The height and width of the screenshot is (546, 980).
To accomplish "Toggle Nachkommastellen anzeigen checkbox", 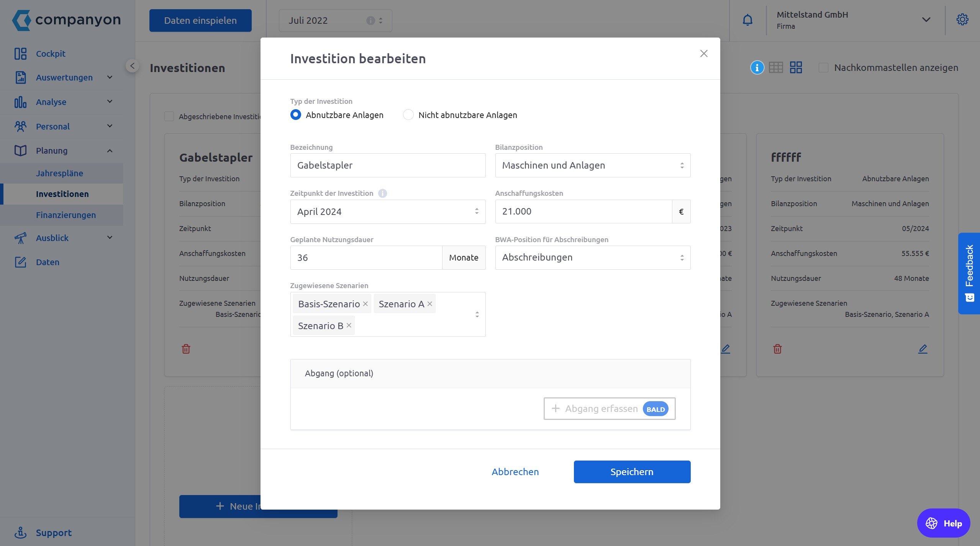I will pos(823,68).
